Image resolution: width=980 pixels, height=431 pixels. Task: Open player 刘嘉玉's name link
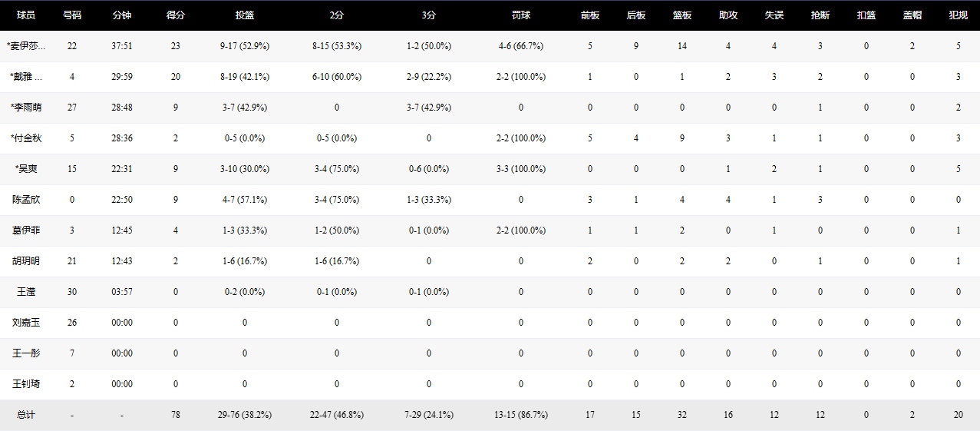click(x=26, y=323)
